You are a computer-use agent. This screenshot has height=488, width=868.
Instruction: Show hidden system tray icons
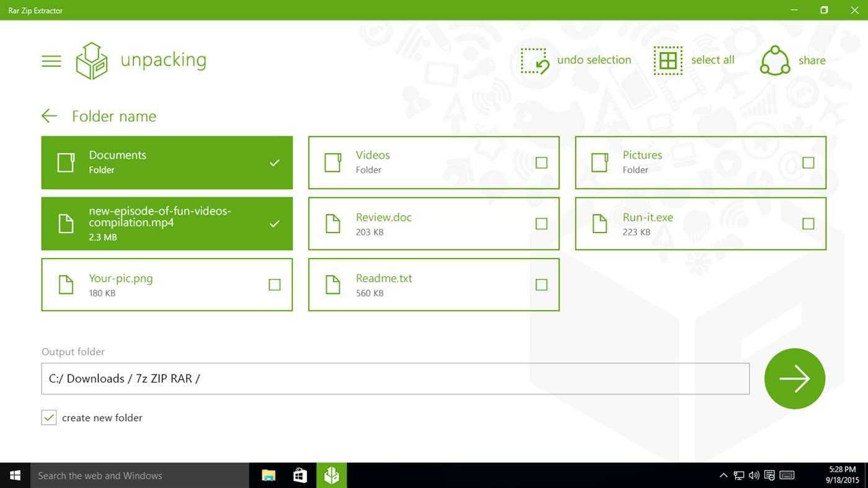point(723,476)
